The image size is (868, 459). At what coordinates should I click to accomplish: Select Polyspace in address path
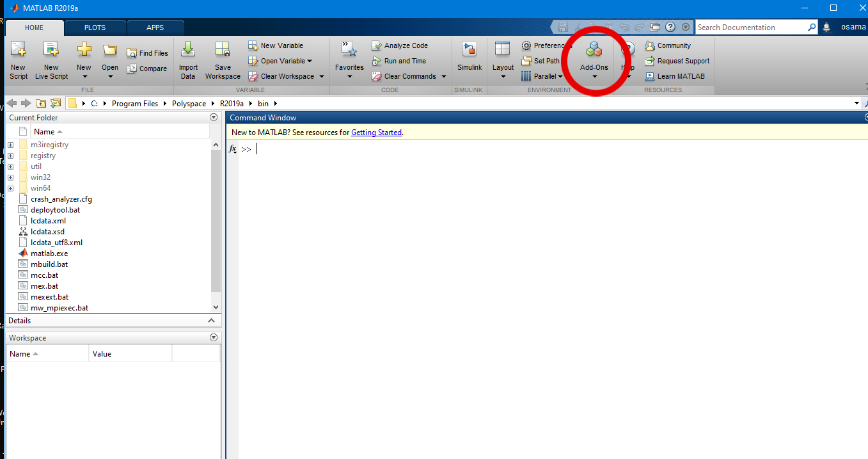pyautogui.click(x=189, y=103)
